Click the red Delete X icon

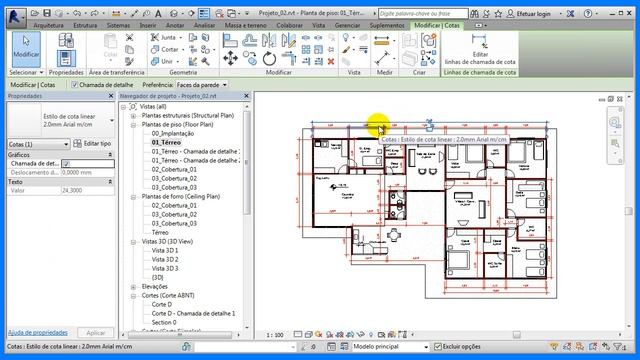tap(331, 62)
